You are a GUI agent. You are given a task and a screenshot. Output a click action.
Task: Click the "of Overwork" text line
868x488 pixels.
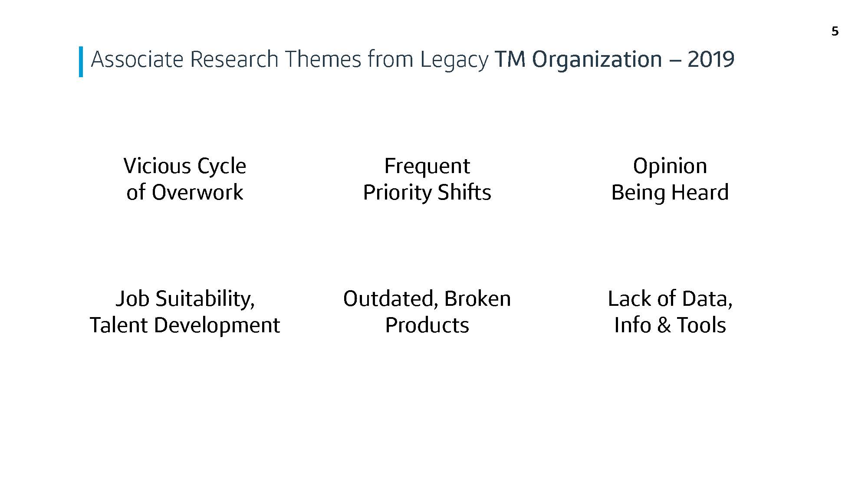click(185, 192)
